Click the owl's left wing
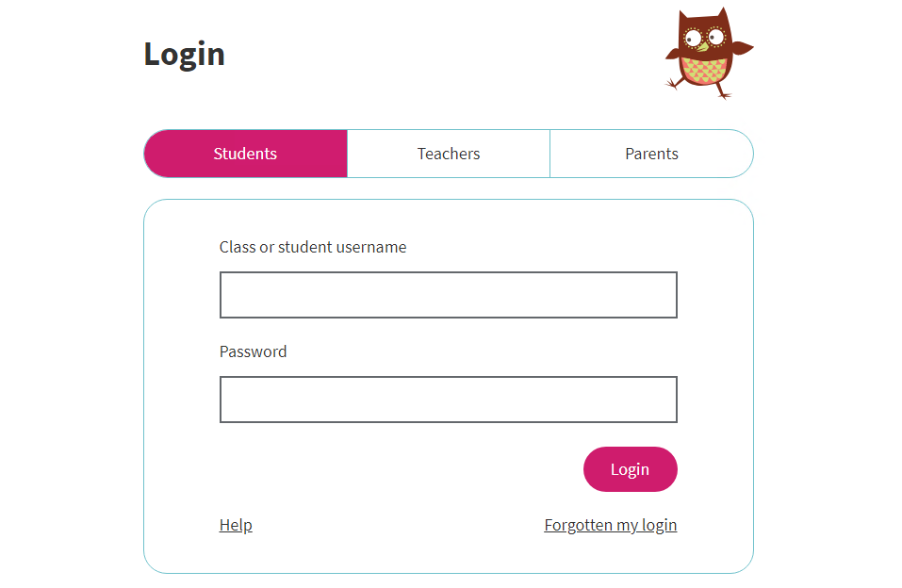 pyautogui.click(x=674, y=54)
